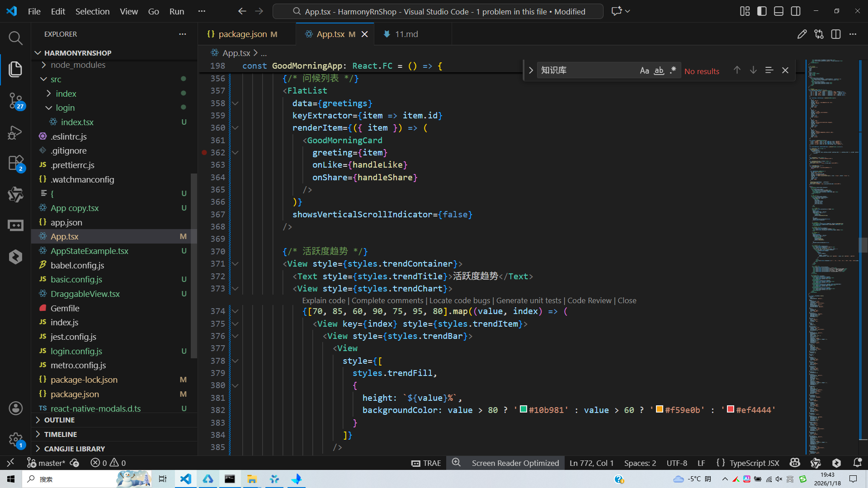Open the Search view in activity bar

point(15,38)
